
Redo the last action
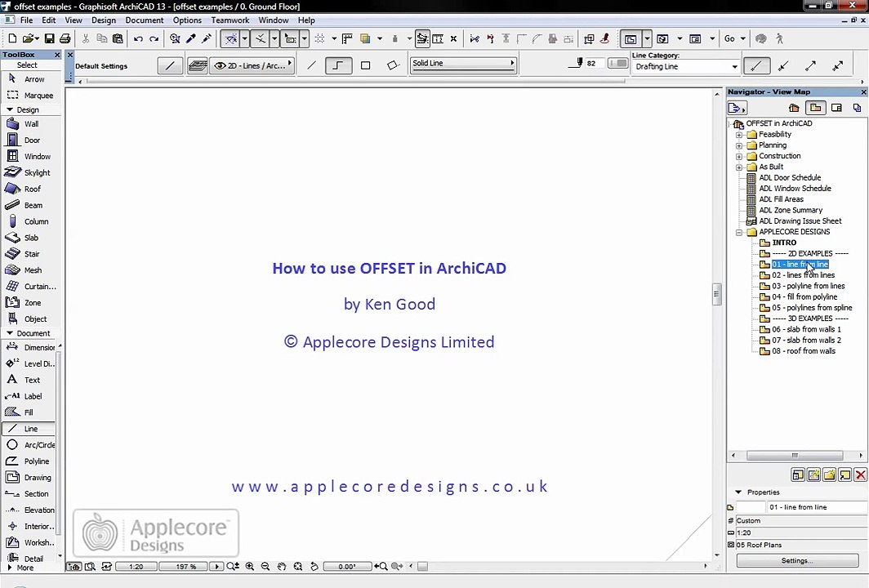point(154,39)
